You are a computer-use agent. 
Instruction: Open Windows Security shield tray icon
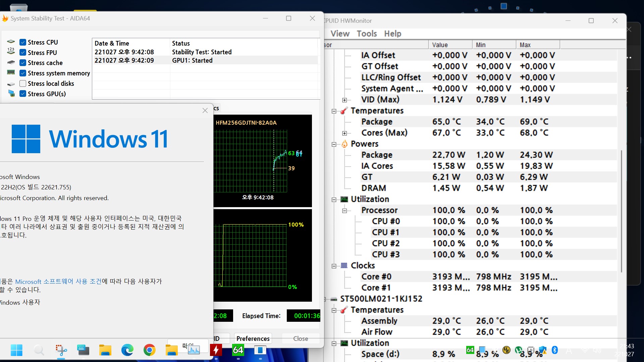[x=543, y=350]
